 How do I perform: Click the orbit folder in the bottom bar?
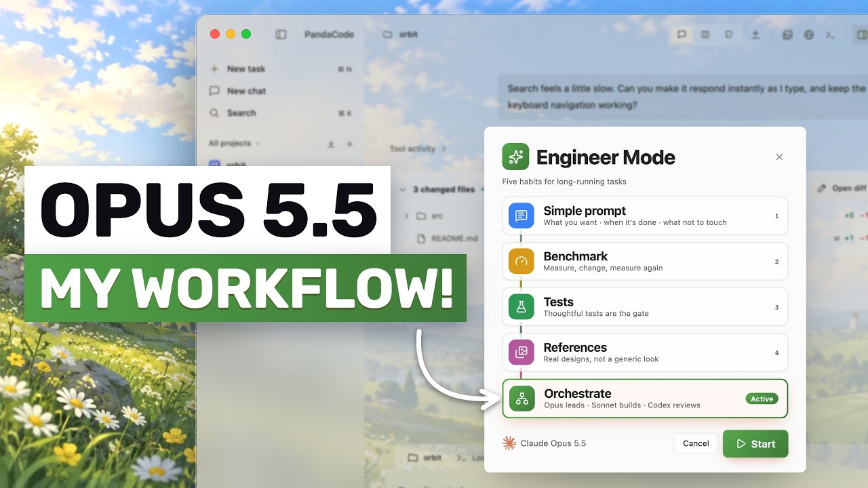coord(413,457)
